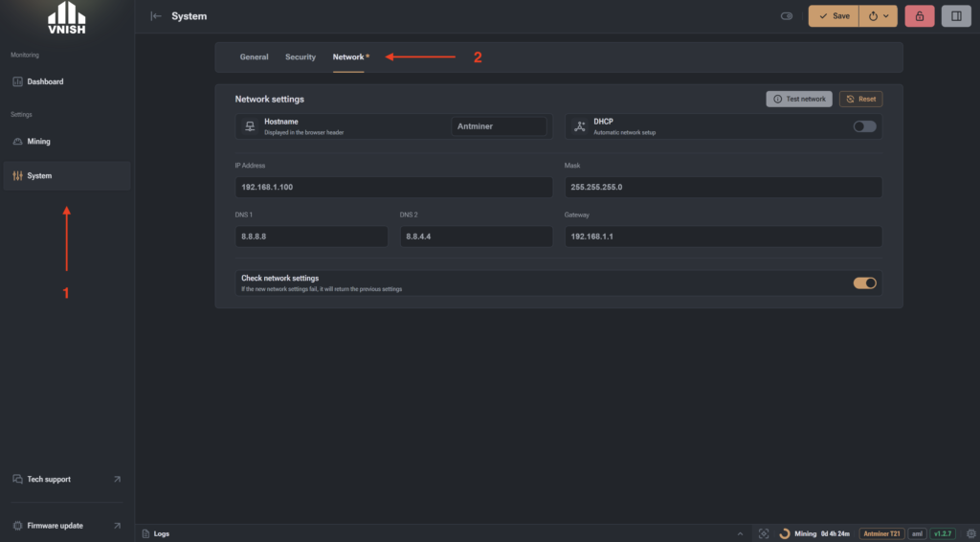Screen dimensions: 980x542
Task: Switch to the General tab
Action: (254, 56)
